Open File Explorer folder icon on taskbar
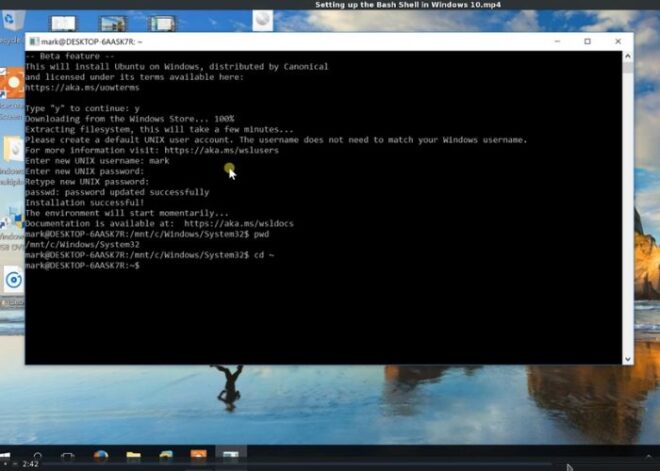This screenshot has height=471, width=660. (x=133, y=455)
